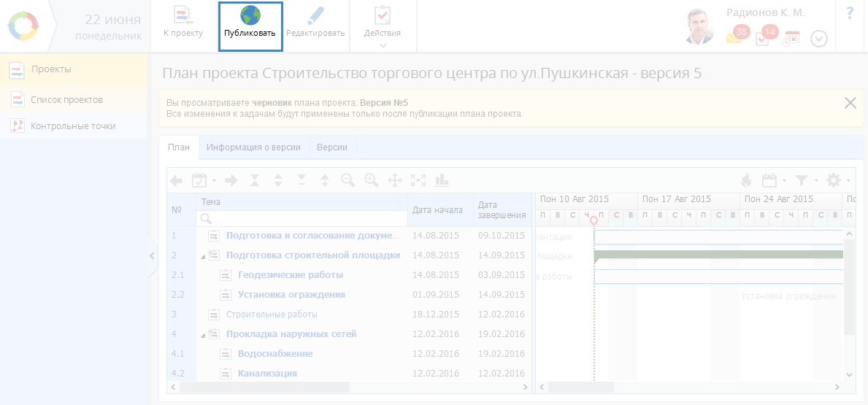Open the Геодезические работы task link

pyautogui.click(x=290, y=275)
